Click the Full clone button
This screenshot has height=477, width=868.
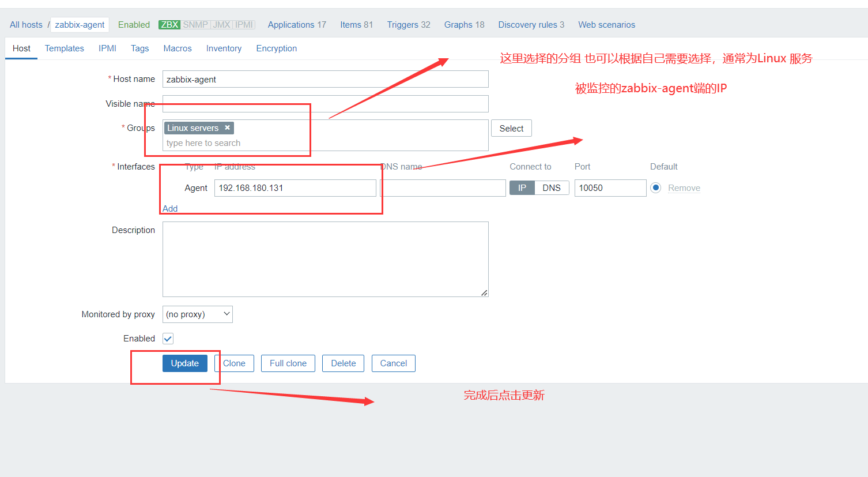288,363
